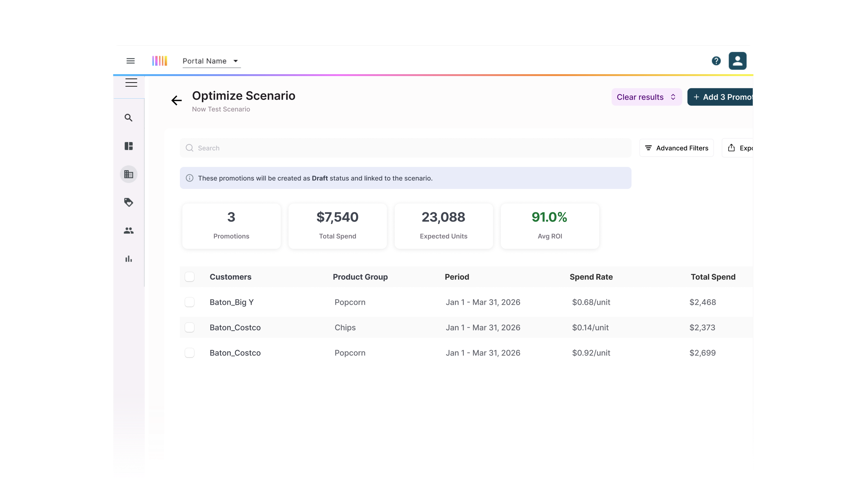868x494 pixels.
Task: Open the price tags sidebar icon
Action: (x=128, y=203)
